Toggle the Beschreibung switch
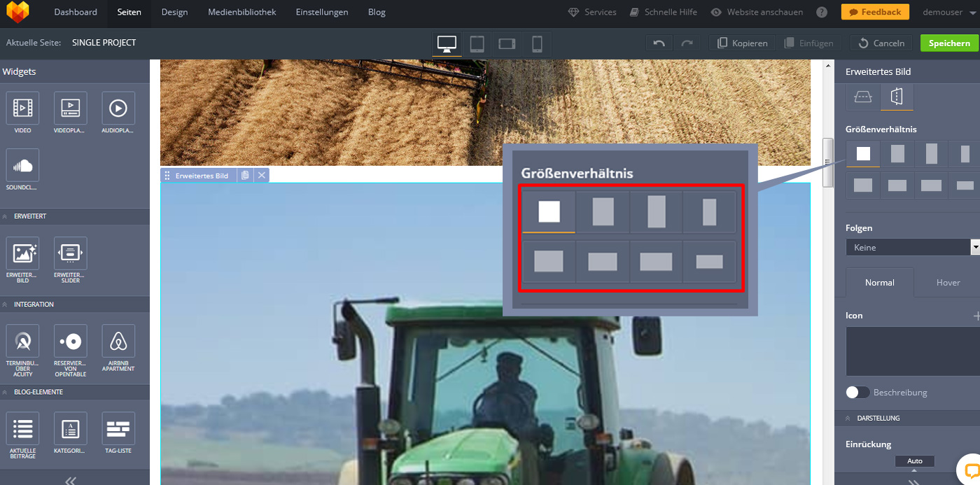980x485 pixels. coord(857,393)
